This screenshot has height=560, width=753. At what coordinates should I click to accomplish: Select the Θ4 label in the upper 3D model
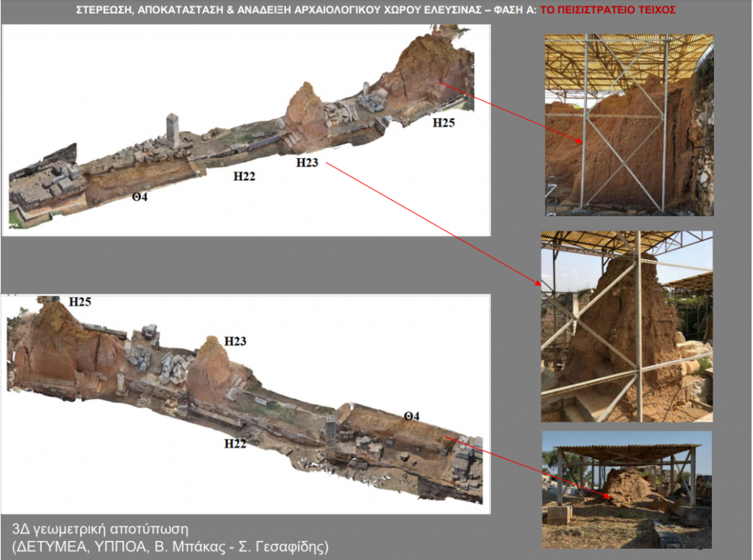pyautogui.click(x=140, y=196)
